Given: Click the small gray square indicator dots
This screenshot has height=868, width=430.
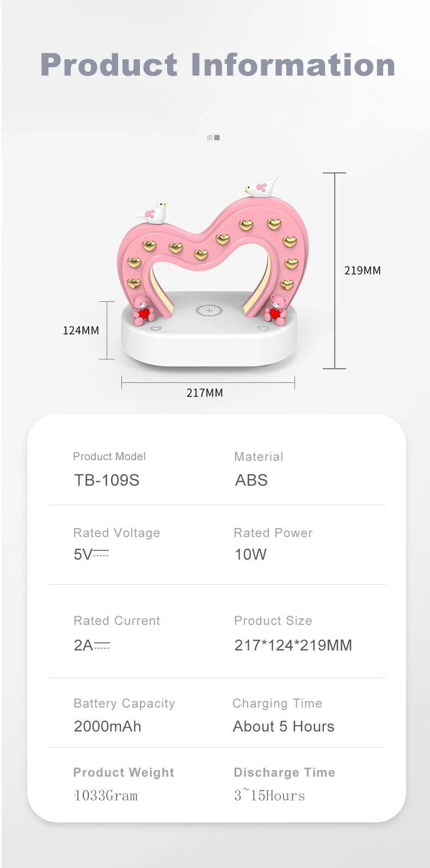Looking at the screenshot, I should point(213,138).
